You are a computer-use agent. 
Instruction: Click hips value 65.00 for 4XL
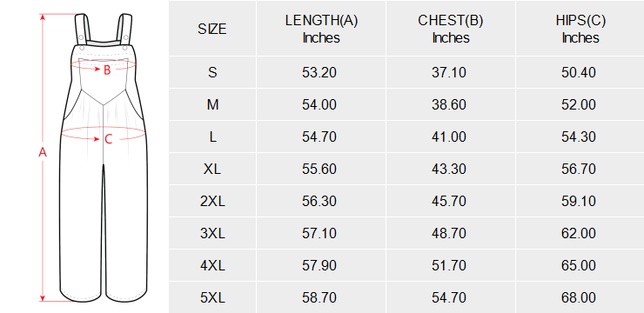pos(579,265)
